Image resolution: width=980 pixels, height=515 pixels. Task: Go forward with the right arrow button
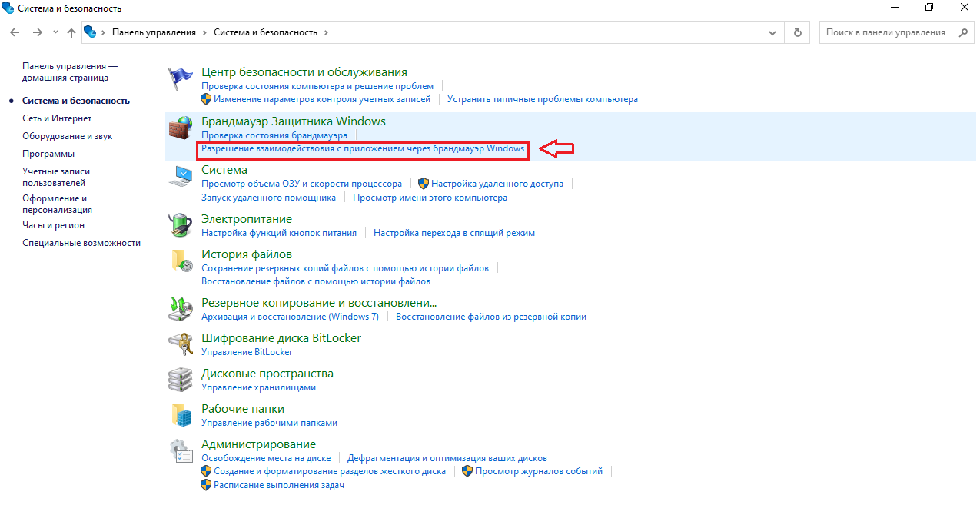pyautogui.click(x=37, y=32)
